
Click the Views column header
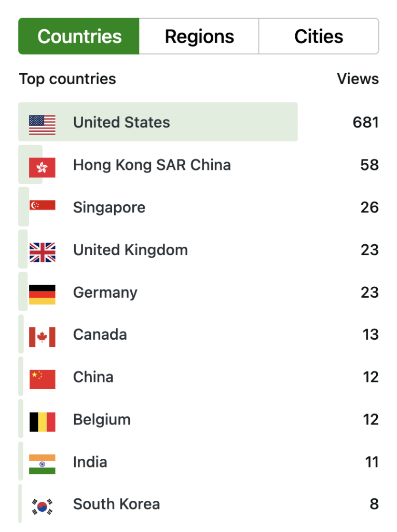[358, 79]
